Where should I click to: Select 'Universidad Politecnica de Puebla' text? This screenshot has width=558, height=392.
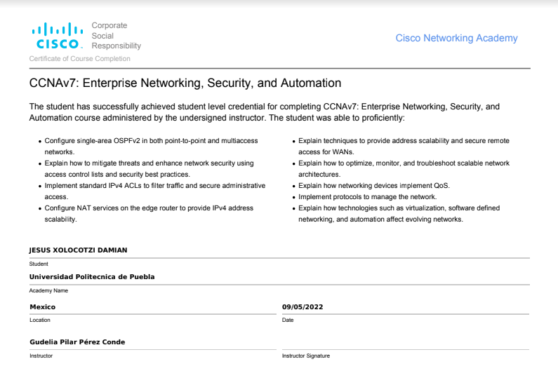[92, 277]
